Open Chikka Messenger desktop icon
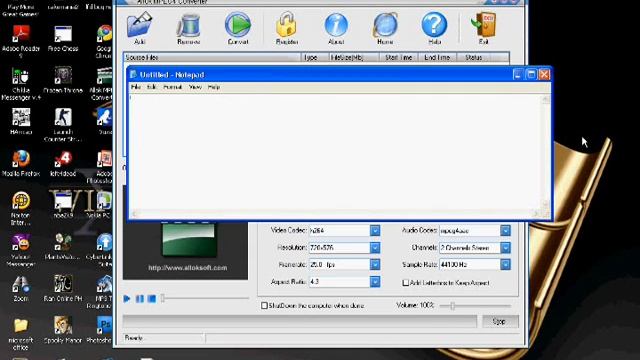 [x=21, y=84]
